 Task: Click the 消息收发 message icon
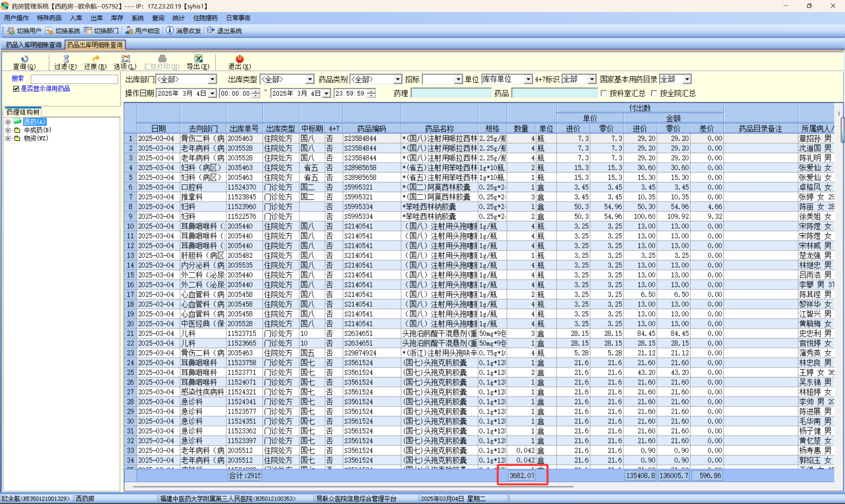(170, 31)
